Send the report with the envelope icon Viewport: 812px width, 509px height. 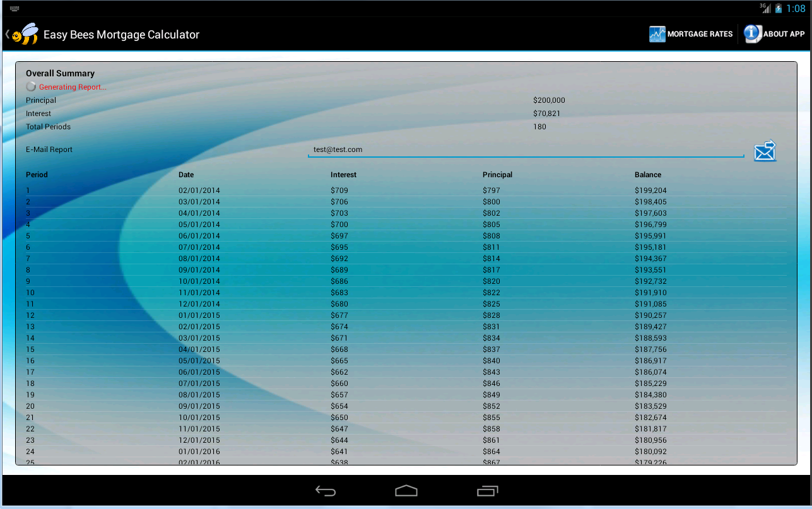pos(765,151)
